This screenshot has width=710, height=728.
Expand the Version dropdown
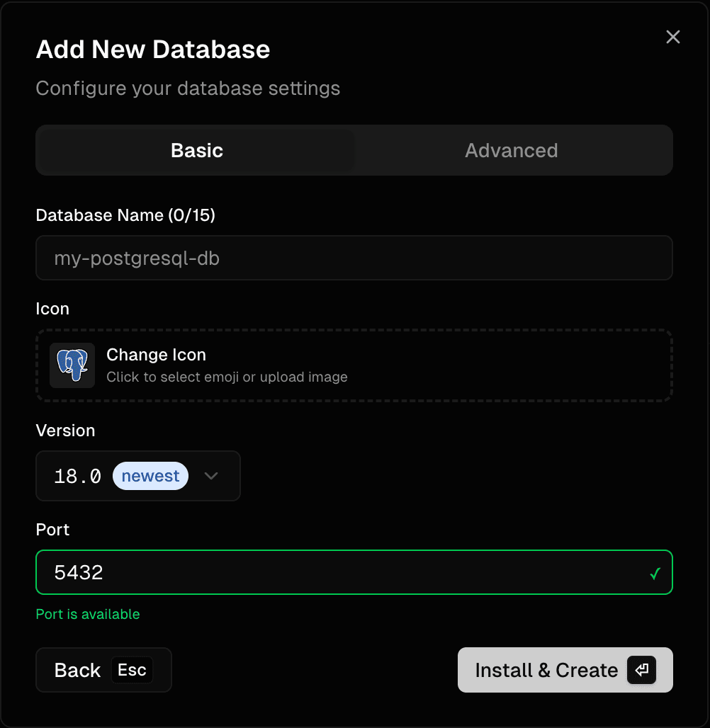138,476
